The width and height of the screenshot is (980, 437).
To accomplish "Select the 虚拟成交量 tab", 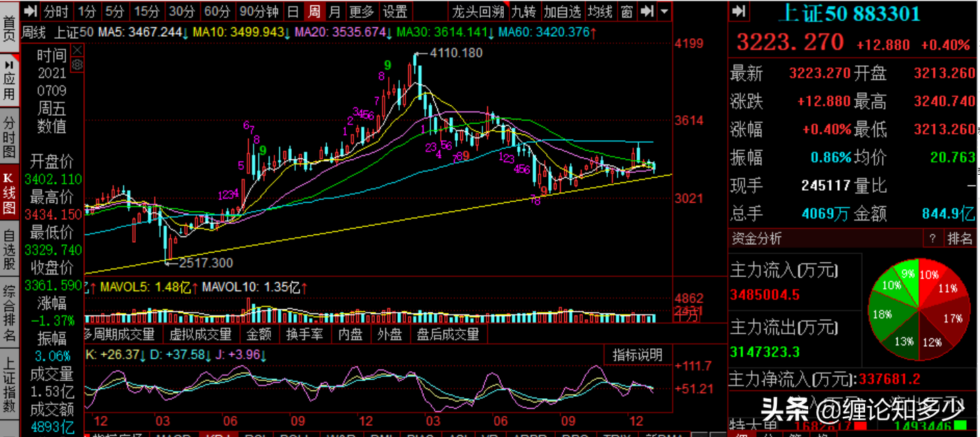I will tap(201, 334).
